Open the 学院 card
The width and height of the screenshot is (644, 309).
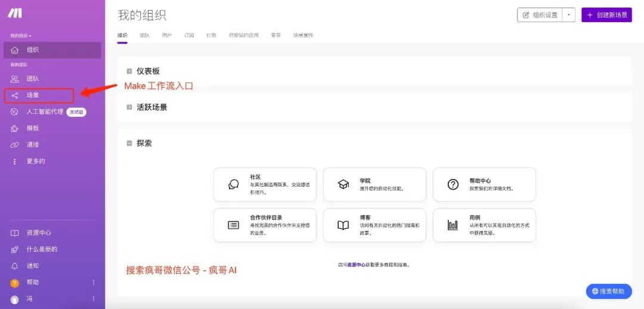coord(374,184)
